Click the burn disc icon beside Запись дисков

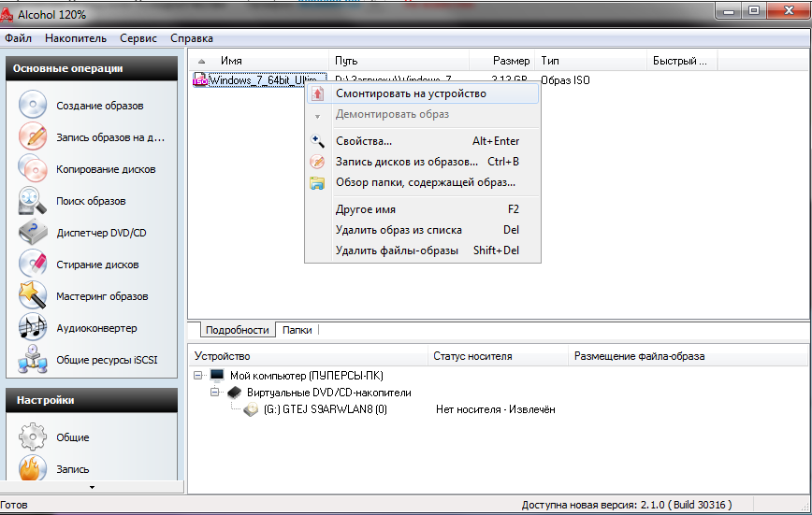pos(317,162)
